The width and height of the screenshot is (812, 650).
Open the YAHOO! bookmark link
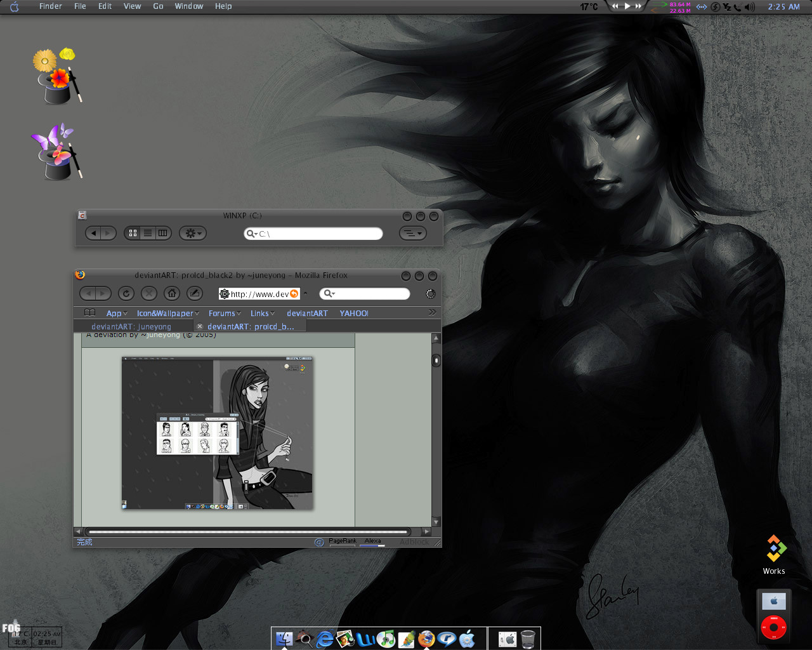click(354, 313)
